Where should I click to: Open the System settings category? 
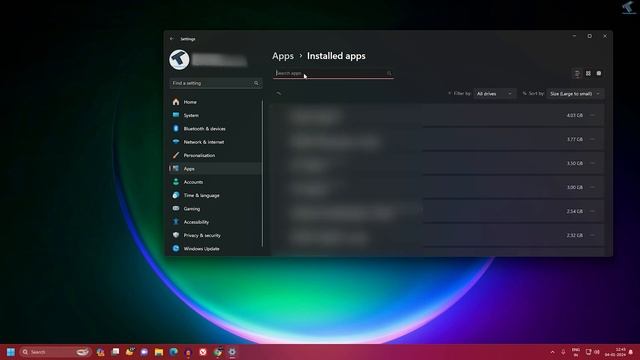point(215,116)
